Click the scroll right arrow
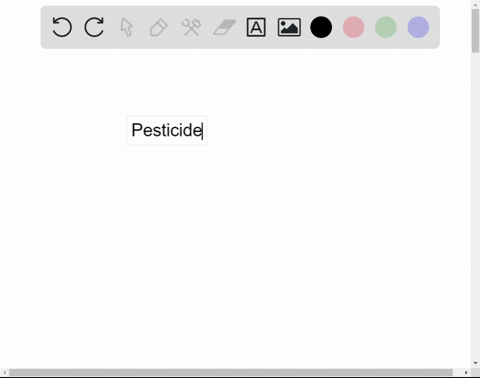 466,372
